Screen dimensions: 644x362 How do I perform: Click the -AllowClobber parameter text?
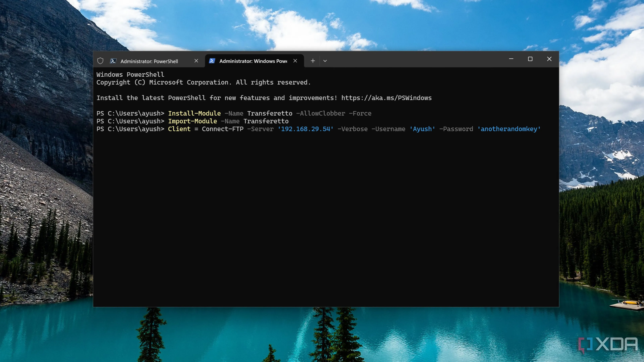(x=321, y=113)
